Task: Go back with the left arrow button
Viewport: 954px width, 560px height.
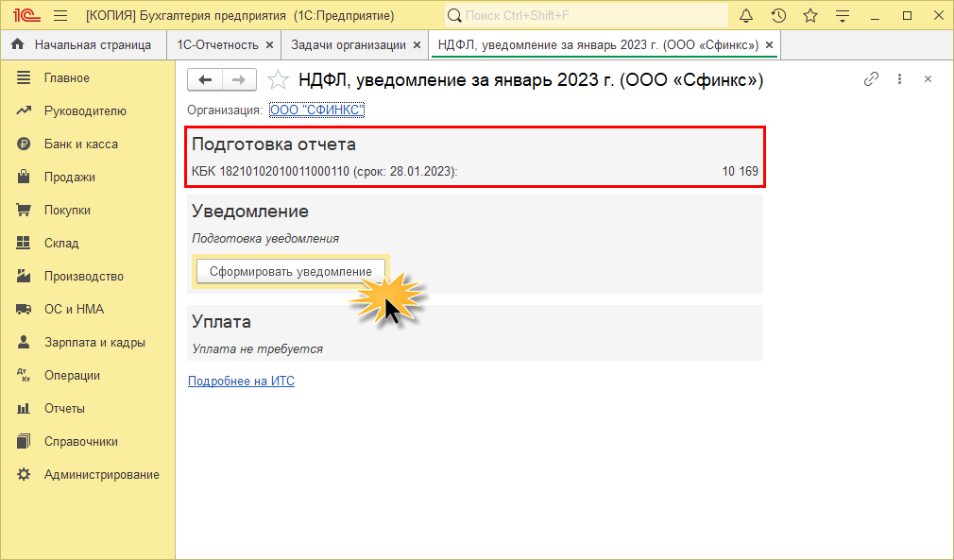Action: [x=205, y=79]
